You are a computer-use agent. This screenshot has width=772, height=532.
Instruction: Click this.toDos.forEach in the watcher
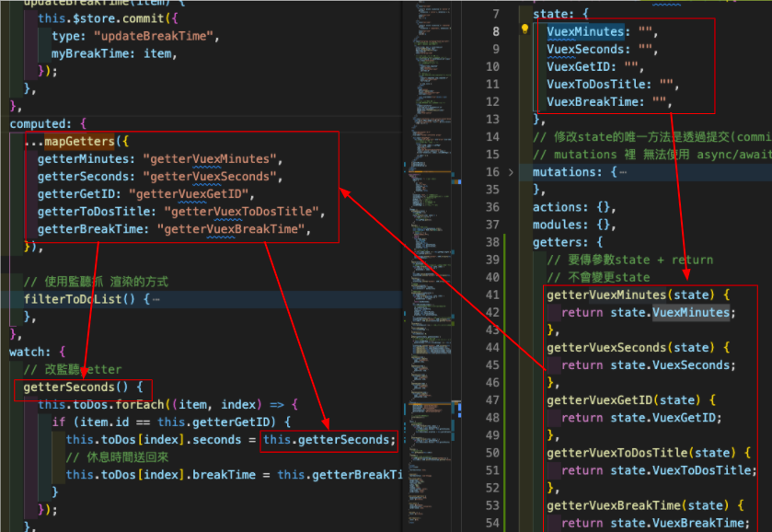[101, 405]
